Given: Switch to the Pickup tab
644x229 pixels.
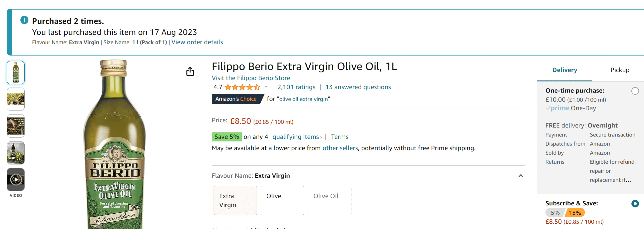Looking at the screenshot, I should pos(620,70).
